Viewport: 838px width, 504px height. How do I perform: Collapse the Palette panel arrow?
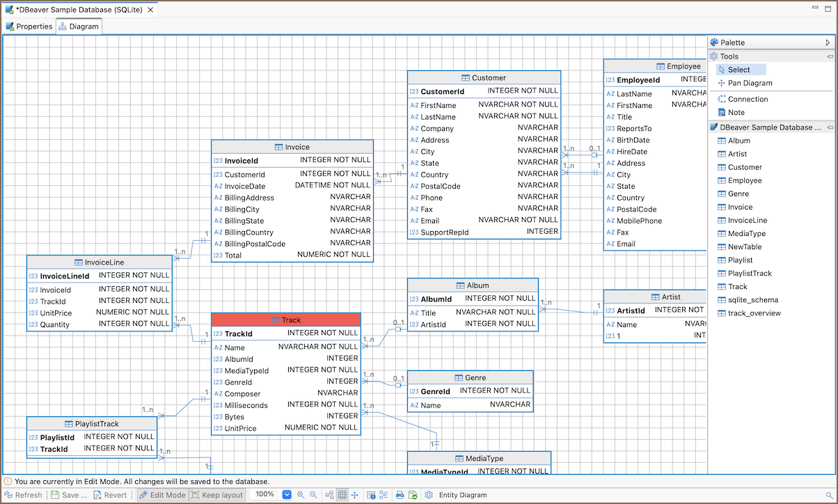[x=828, y=42]
